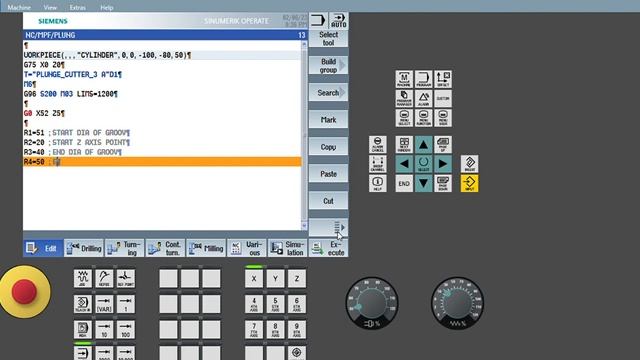Open the Help menu
Viewport: 640px width, 360px height.
[x=107, y=7]
